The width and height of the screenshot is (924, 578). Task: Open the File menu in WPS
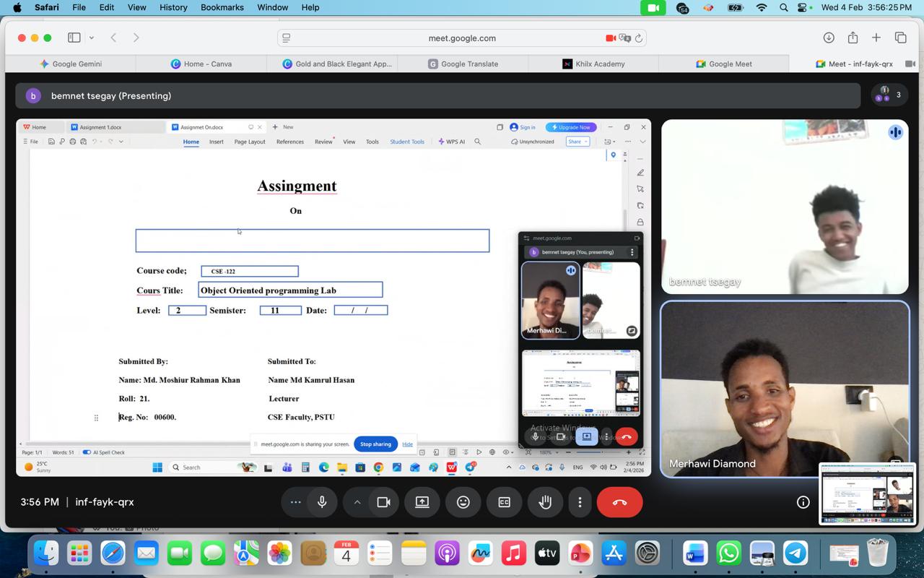point(31,142)
